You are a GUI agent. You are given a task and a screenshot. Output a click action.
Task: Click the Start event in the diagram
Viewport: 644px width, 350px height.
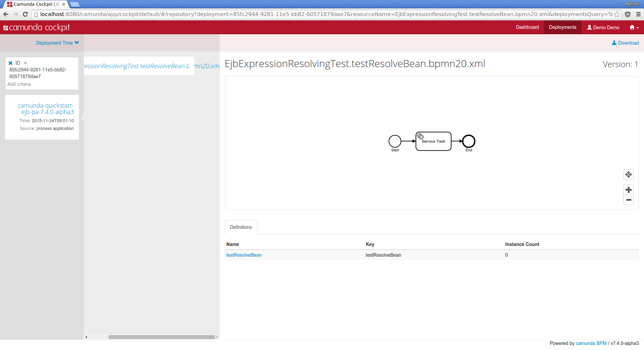[x=395, y=141]
